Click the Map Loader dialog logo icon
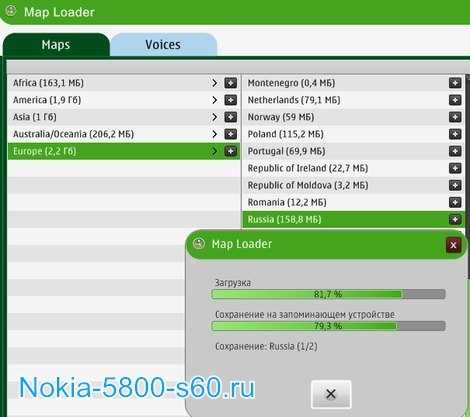This screenshot has width=470, height=417. [199, 243]
